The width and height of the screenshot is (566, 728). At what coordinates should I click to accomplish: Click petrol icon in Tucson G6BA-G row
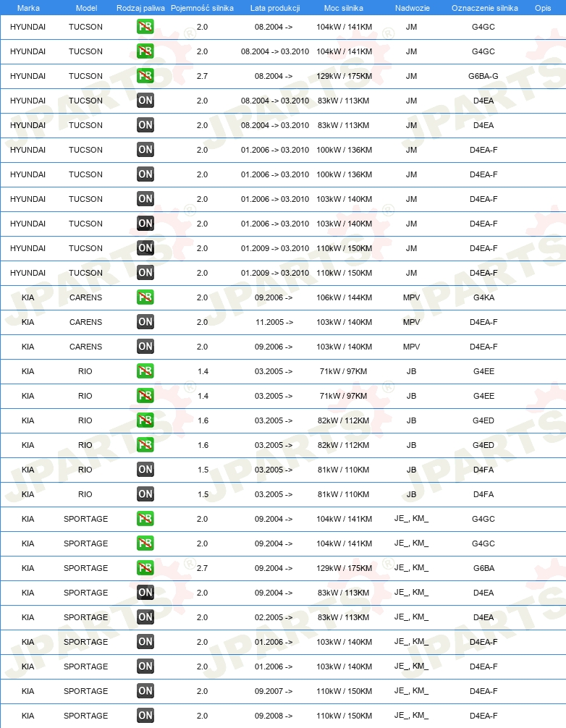(x=145, y=76)
